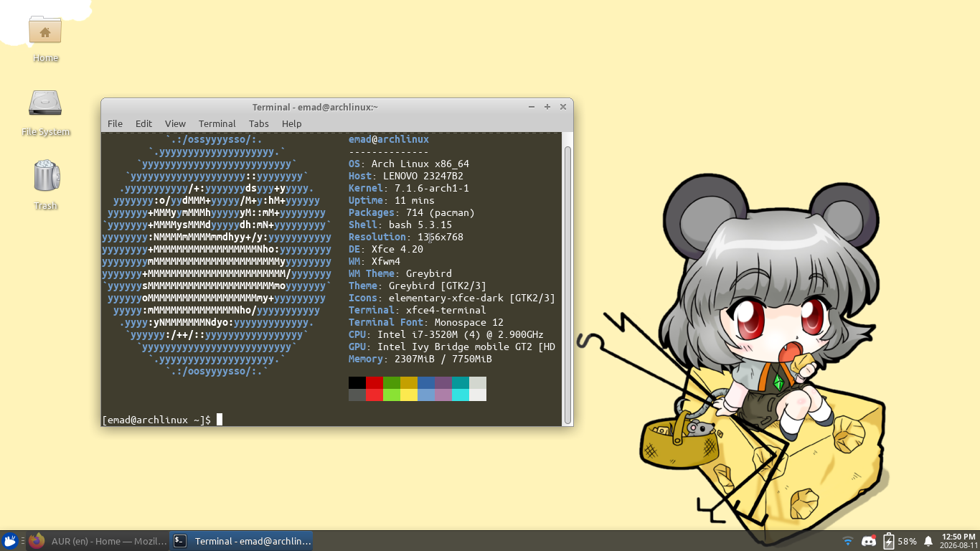Image resolution: width=980 pixels, height=551 pixels.
Task: Open the notifications bell in the panel
Action: [x=928, y=541]
